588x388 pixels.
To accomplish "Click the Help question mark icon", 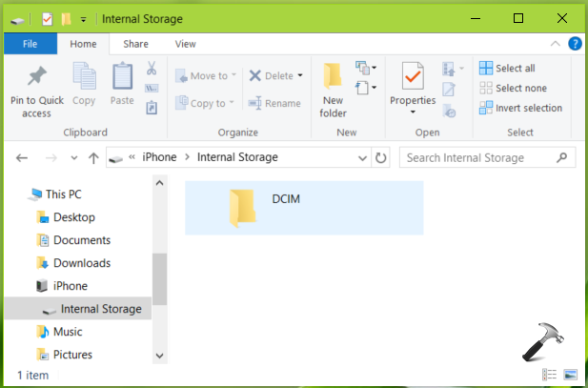I will coord(575,44).
